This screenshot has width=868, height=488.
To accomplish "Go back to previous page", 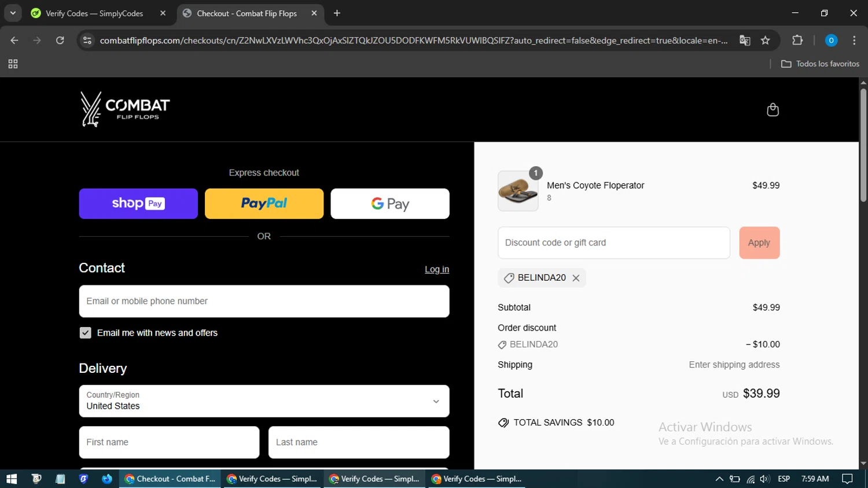I will click(x=14, y=41).
